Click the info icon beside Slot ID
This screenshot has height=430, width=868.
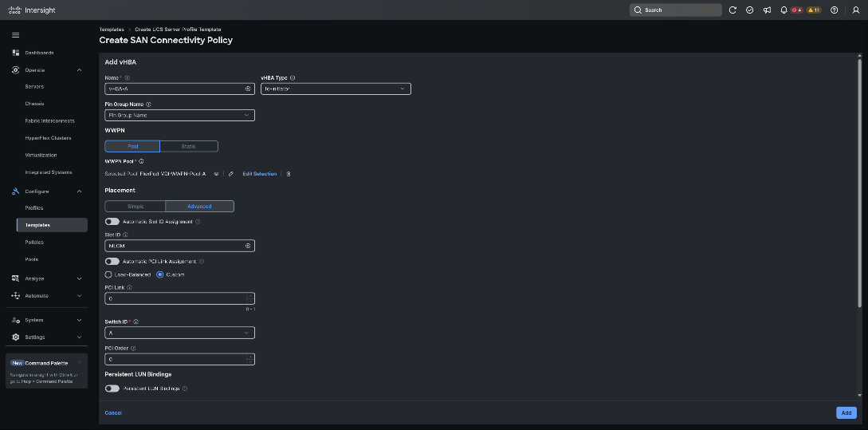coord(125,235)
